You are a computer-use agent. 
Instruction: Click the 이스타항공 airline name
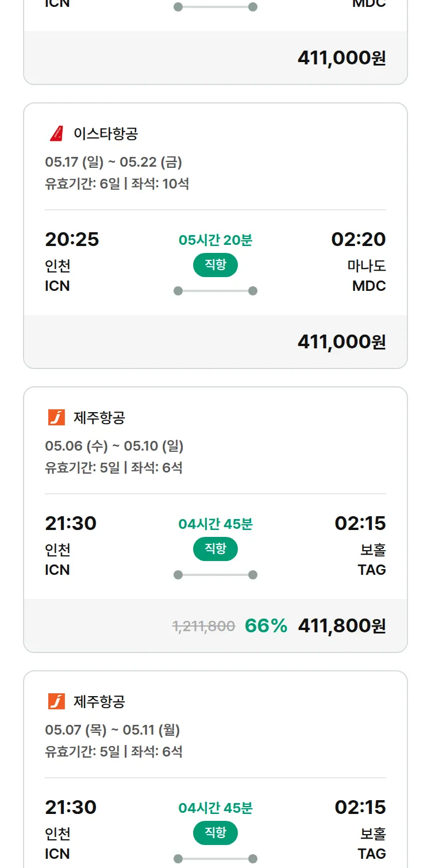click(x=106, y=134)
